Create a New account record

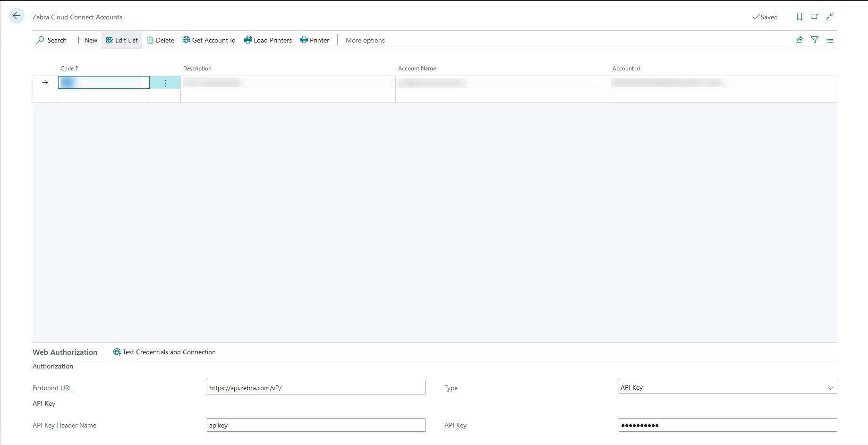coord(86,40)
